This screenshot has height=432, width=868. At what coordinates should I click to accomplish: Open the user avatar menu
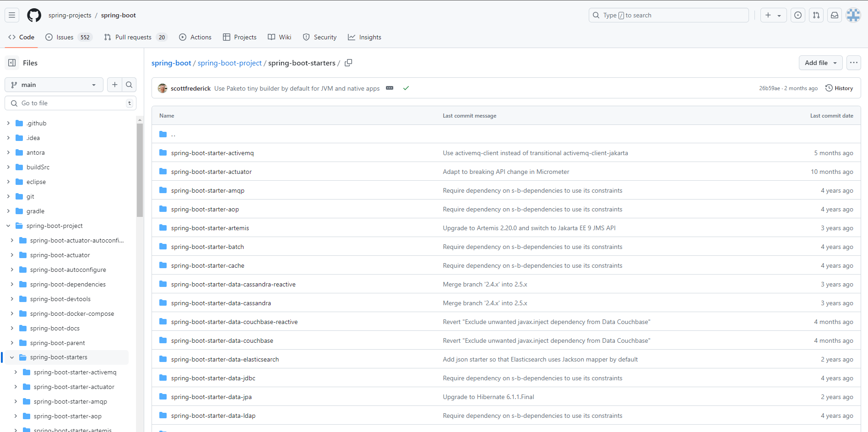(853, 15)
